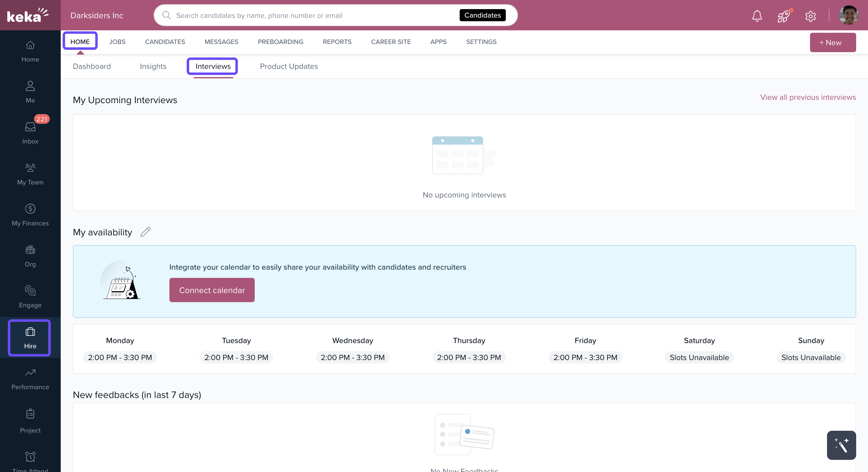Click the magic wand assistant button
Viewport: 868px width, 472px height.
pyautogui.click(x=841, y=445)
